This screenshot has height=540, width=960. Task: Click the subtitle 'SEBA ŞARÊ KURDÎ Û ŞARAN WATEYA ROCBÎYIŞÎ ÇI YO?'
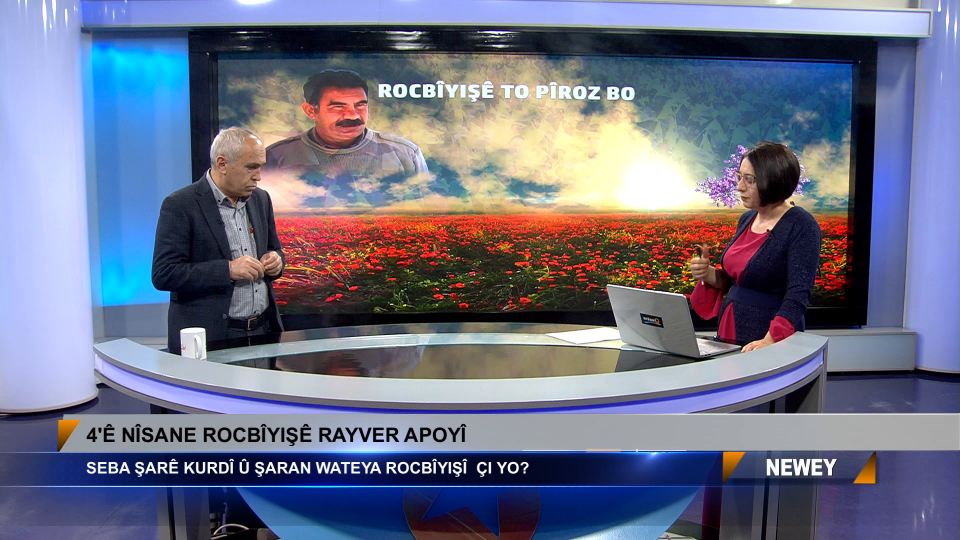307,468
